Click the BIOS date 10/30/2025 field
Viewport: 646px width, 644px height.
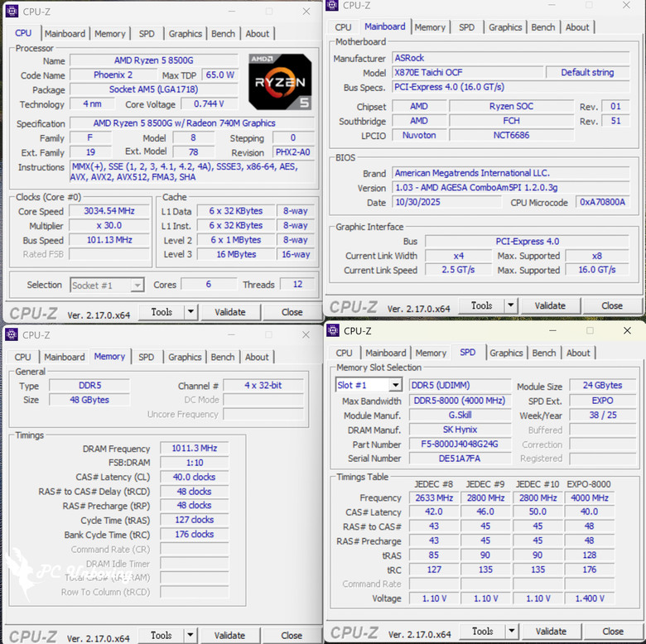[x=446, y=202]
